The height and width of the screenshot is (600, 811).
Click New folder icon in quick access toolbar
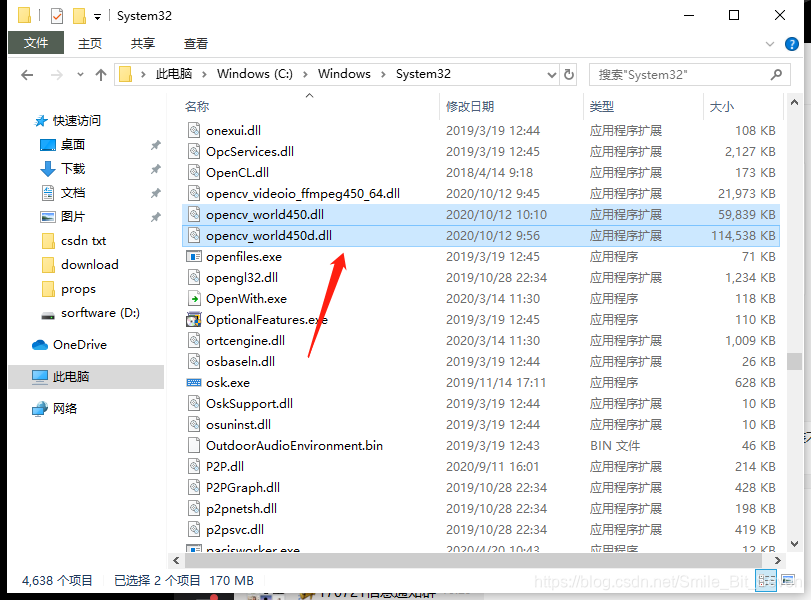pos(79,16)
